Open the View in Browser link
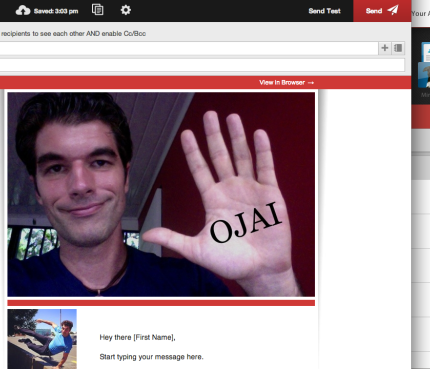This screenshot has height=369, width=430. click(282, 82)
